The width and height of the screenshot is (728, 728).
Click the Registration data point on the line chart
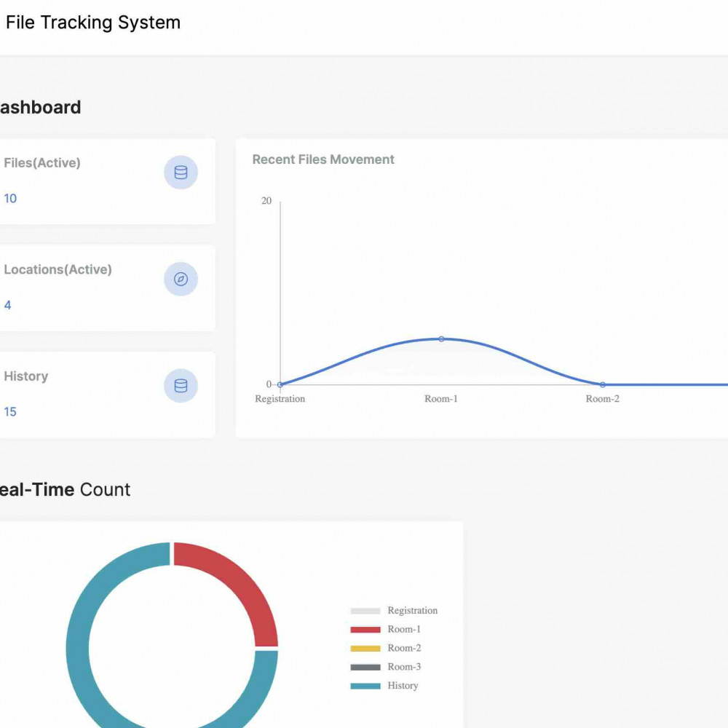pos(280,384)
